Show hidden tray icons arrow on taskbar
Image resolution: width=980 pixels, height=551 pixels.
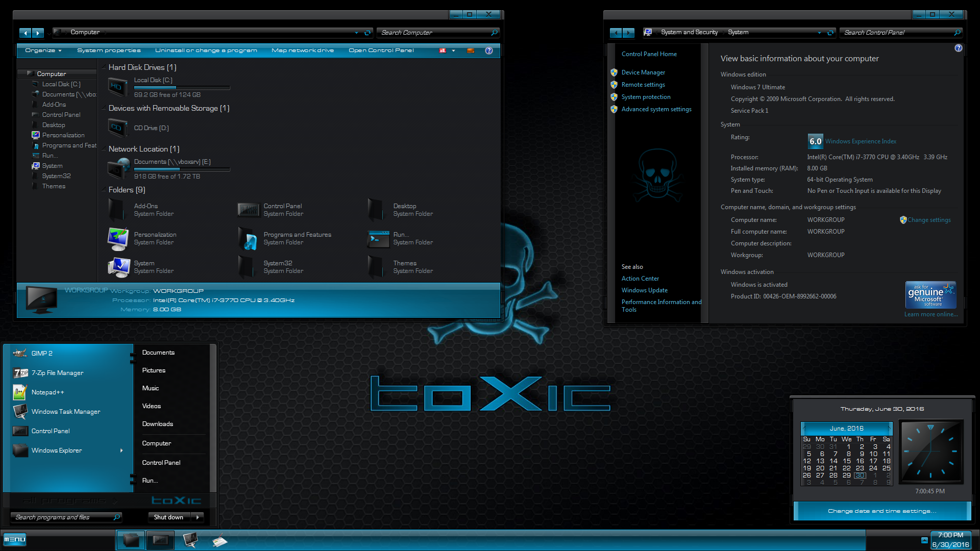coord(924,540)
